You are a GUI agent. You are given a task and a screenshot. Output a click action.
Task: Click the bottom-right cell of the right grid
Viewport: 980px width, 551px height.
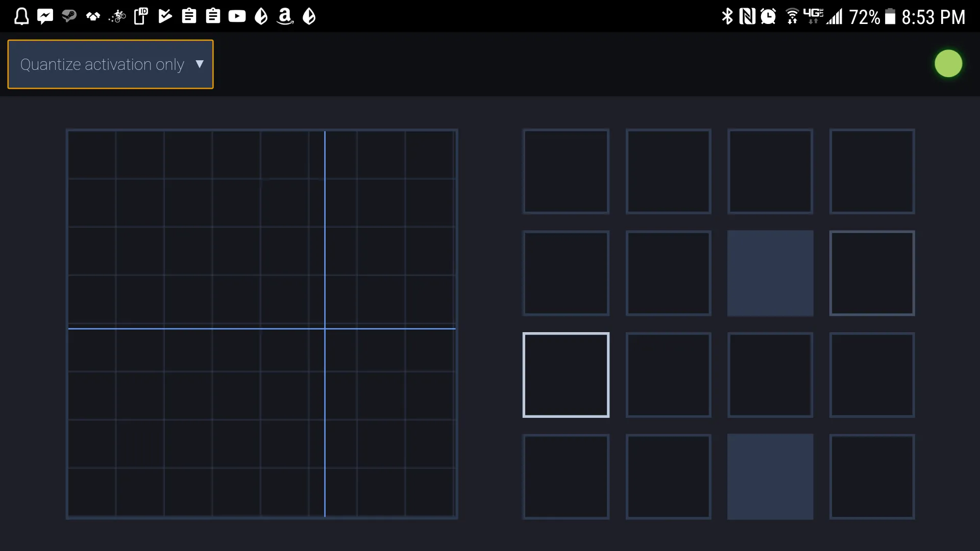pos(872,477)
